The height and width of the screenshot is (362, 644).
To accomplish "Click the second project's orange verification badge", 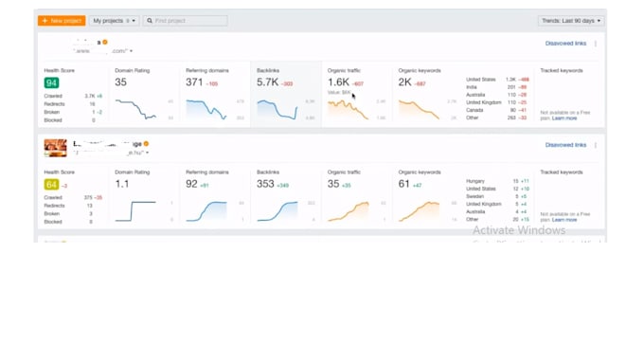I will point(146,143).
